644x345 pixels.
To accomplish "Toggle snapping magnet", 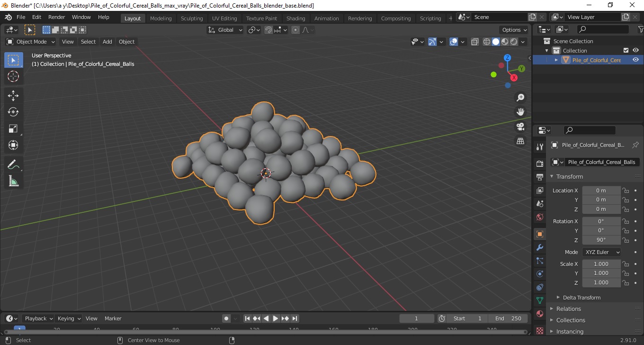I will (268, 30).
